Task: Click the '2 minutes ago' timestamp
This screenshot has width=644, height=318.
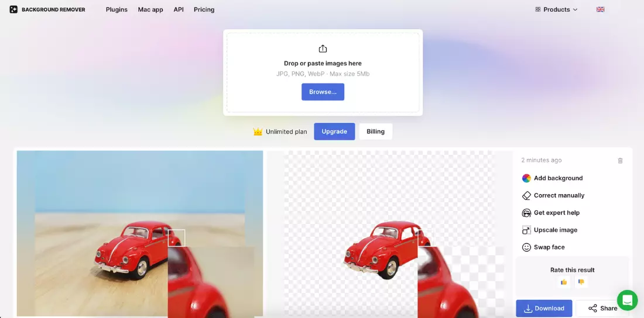Action: (542, 160)
